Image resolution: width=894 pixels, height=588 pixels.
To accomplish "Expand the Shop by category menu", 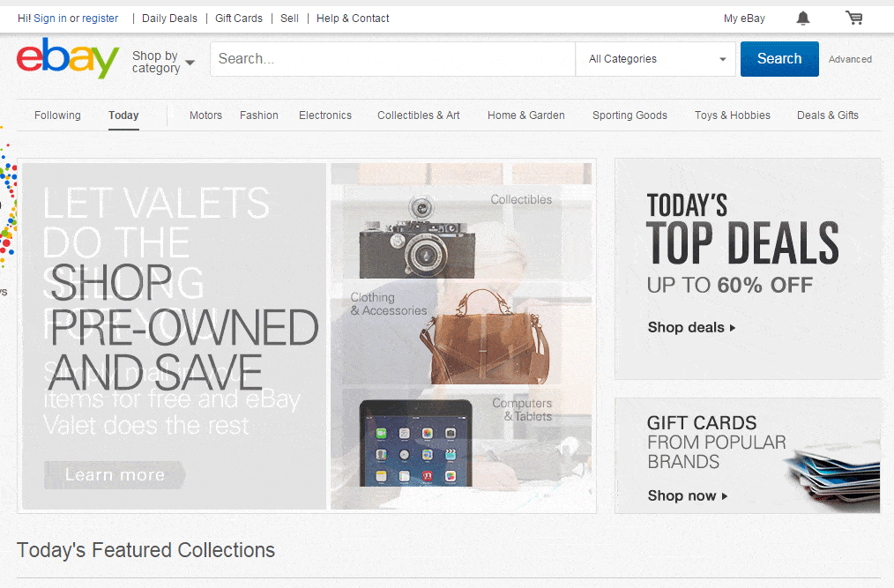I will (x=163, y=62).
